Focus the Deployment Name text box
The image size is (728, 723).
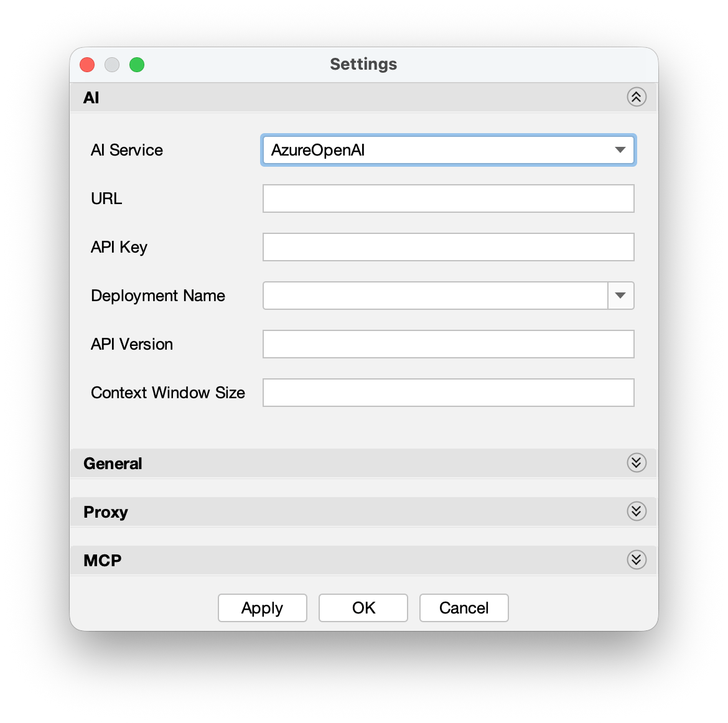pyautogui.click(x=435, y=296)
